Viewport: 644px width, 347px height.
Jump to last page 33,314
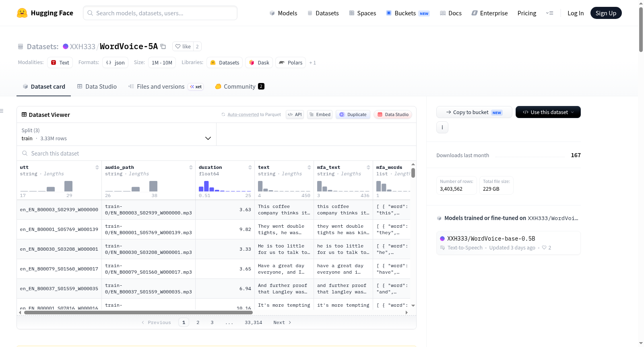click(253, 322)
